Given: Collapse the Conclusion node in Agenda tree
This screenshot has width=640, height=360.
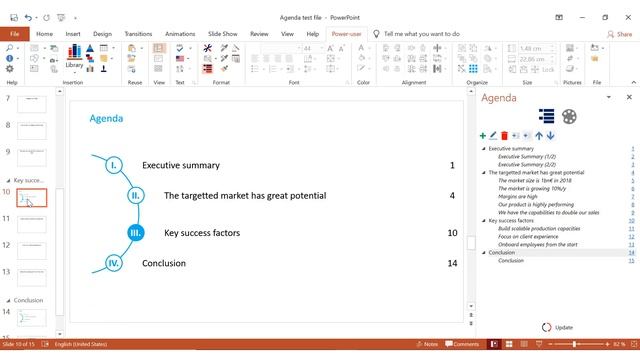Looking at the screenshot, I should [484, 253].
